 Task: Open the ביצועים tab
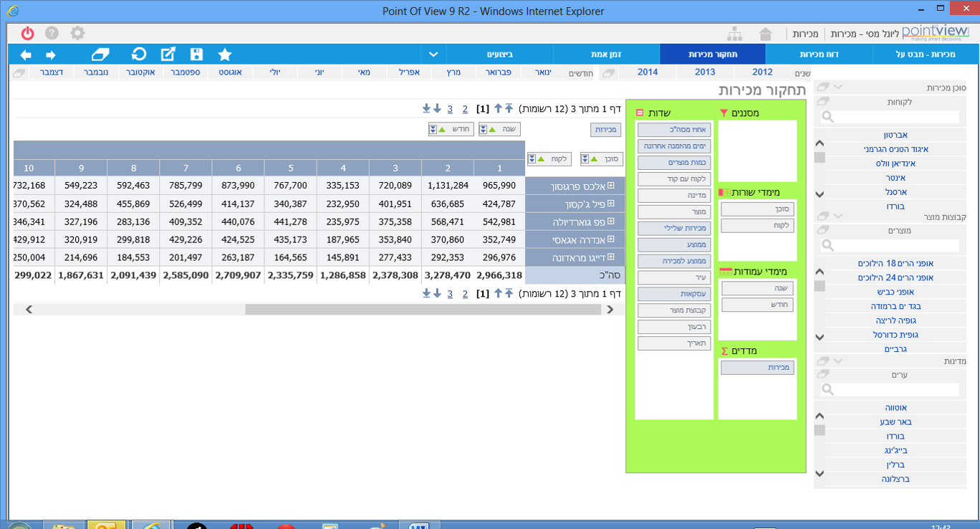tap(500, 54)
